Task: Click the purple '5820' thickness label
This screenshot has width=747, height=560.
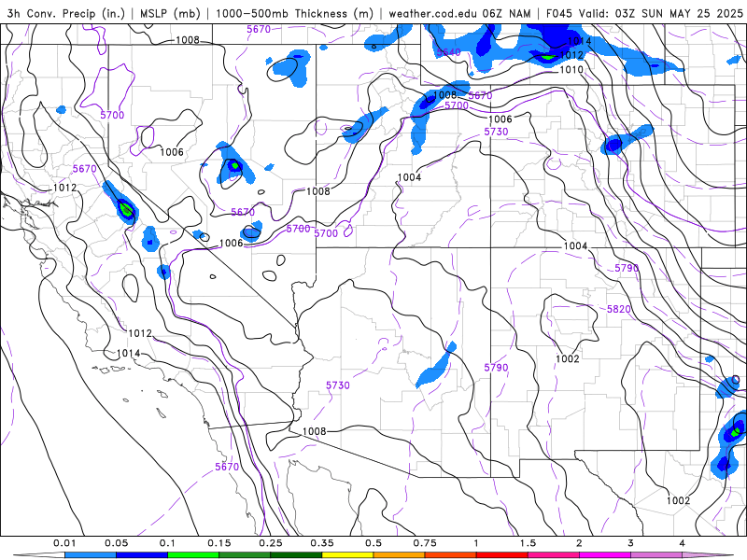Action: [619, 309]
